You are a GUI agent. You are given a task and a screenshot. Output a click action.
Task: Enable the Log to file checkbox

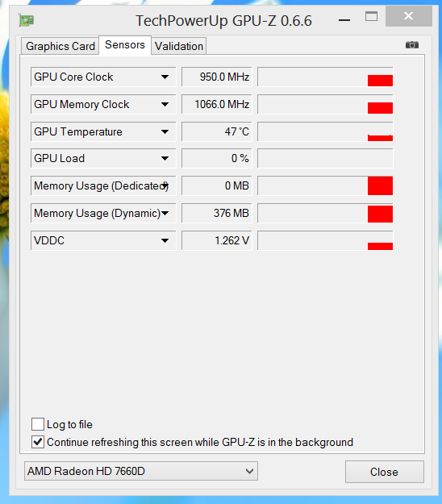tap(38, 424)
